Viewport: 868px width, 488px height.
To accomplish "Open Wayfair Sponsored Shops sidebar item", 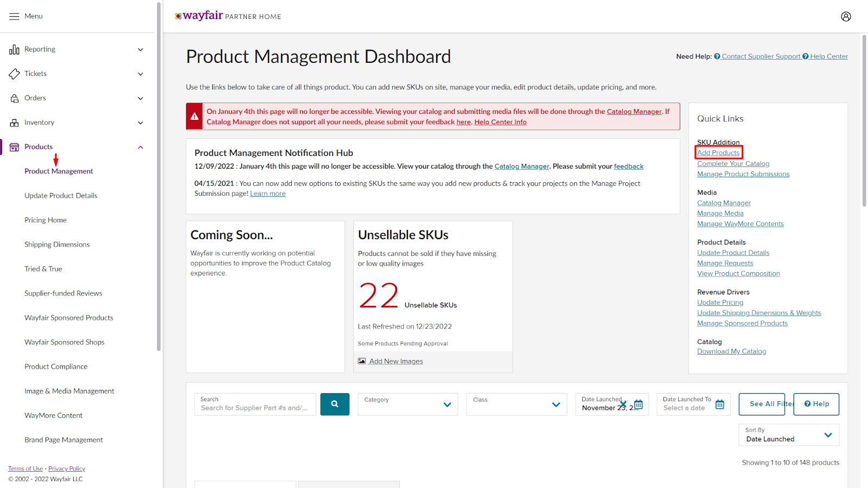I will [x=65, y=342].
